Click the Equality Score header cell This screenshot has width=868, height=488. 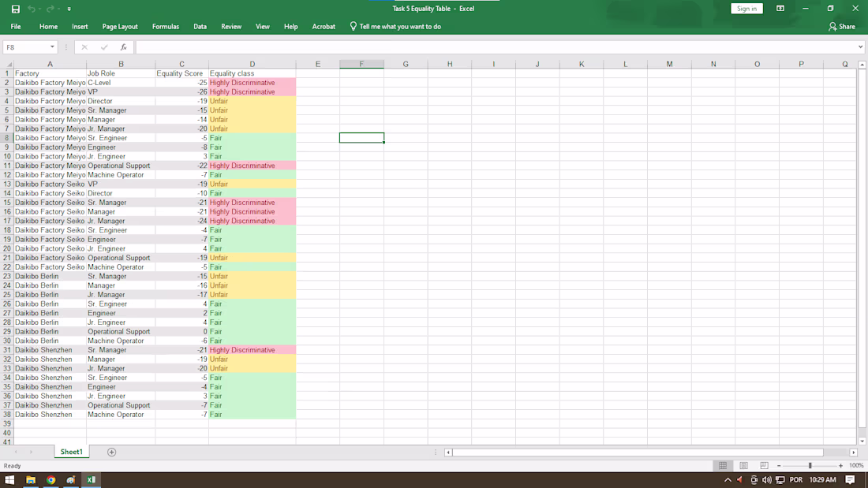point(181,73)
